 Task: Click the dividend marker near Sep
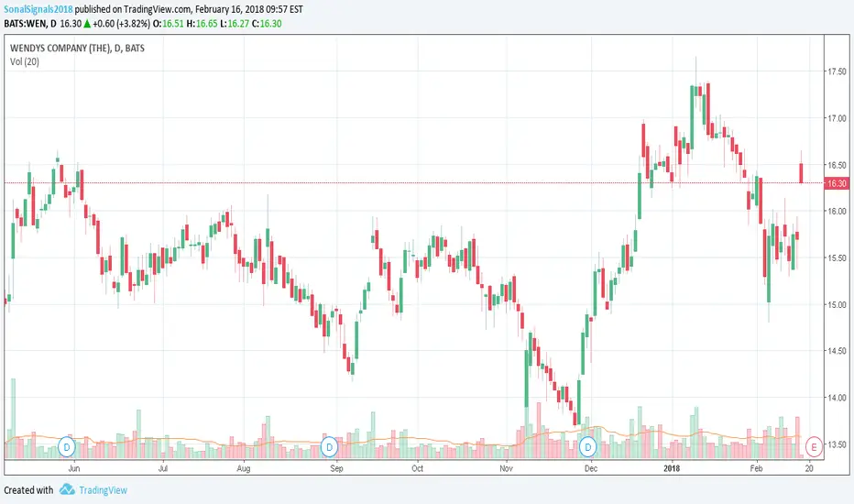pyautogui.click(x=329, y=447)
